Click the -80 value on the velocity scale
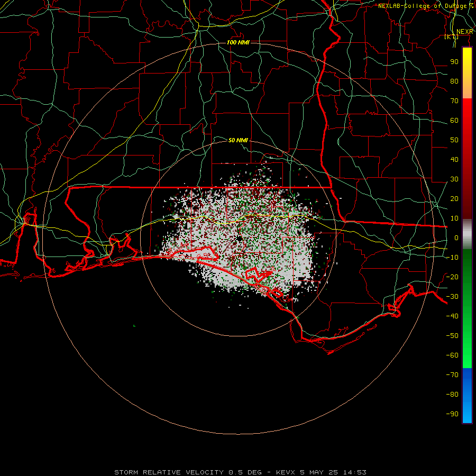This screenshot has width=476, height=476. pyautogui.click(x=452, y=395)
